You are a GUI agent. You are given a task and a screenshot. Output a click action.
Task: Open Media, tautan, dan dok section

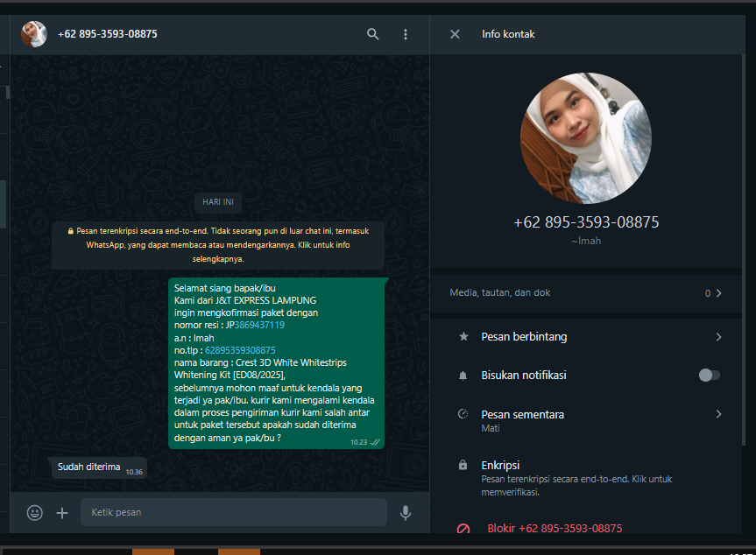click(x=586, y=293)
